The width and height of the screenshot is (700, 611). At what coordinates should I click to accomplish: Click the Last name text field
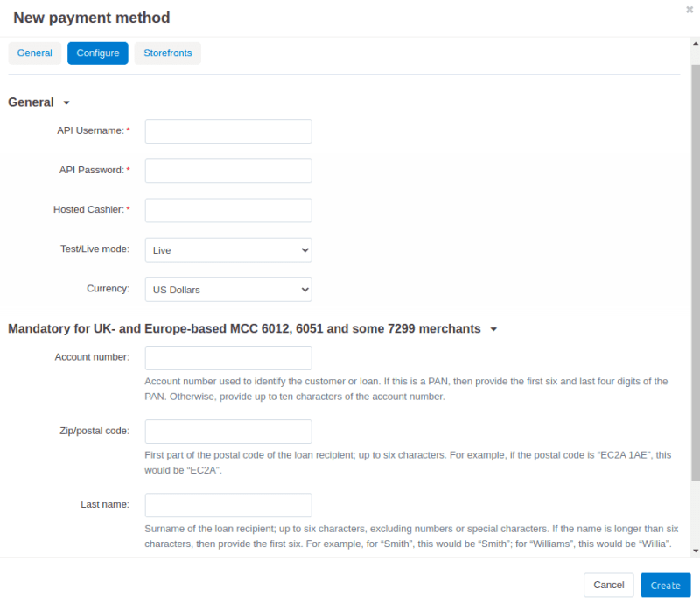228,505
